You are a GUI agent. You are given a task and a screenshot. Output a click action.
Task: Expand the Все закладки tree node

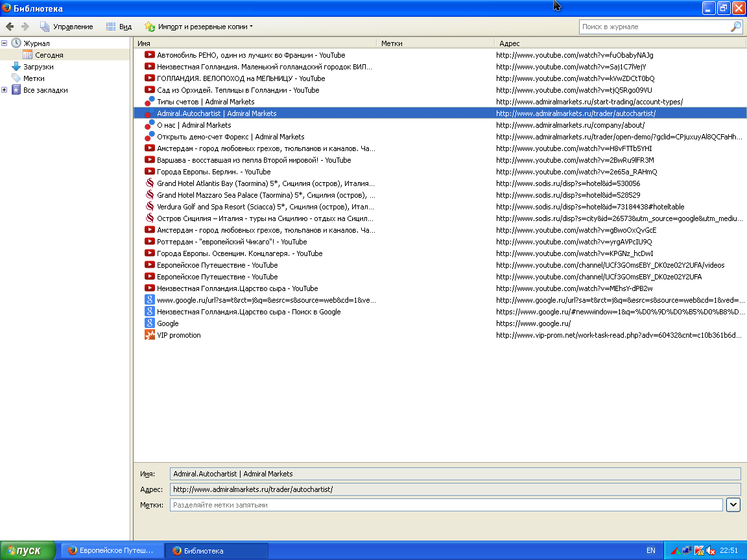(x=5, y=89)
